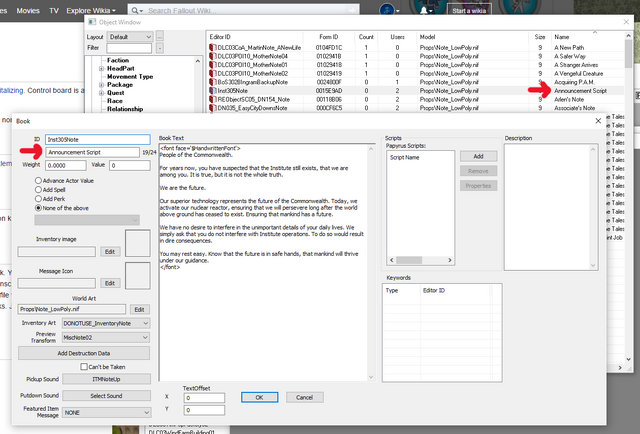
Task: Click the TextOffset Y field
Action: 204,410
